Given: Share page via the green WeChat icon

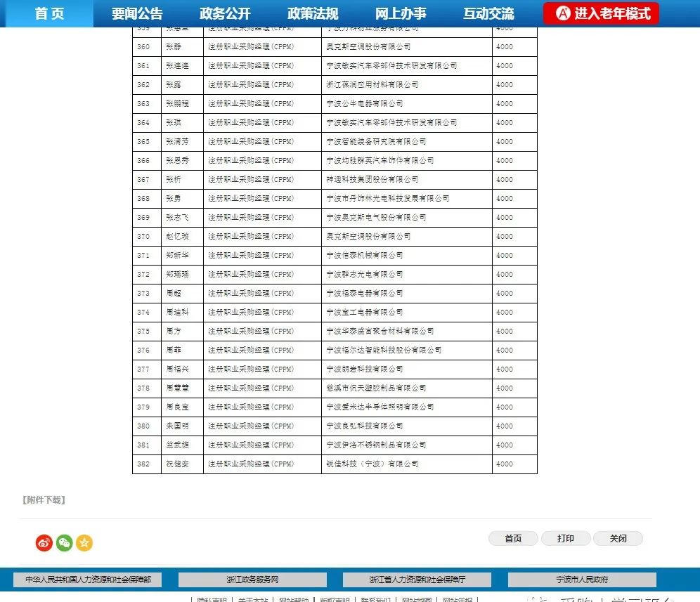Looking at the screenshot, I should [x=64, y=543].
